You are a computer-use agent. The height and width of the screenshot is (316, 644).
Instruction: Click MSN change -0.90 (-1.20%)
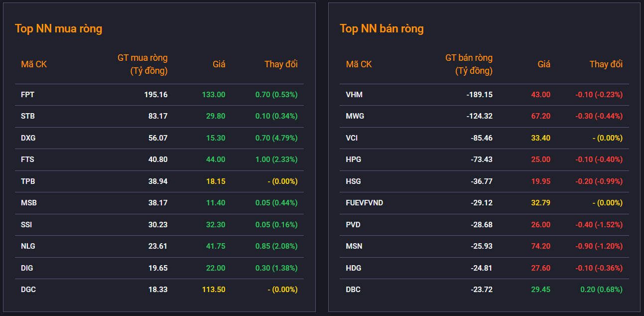pos(599,246)
